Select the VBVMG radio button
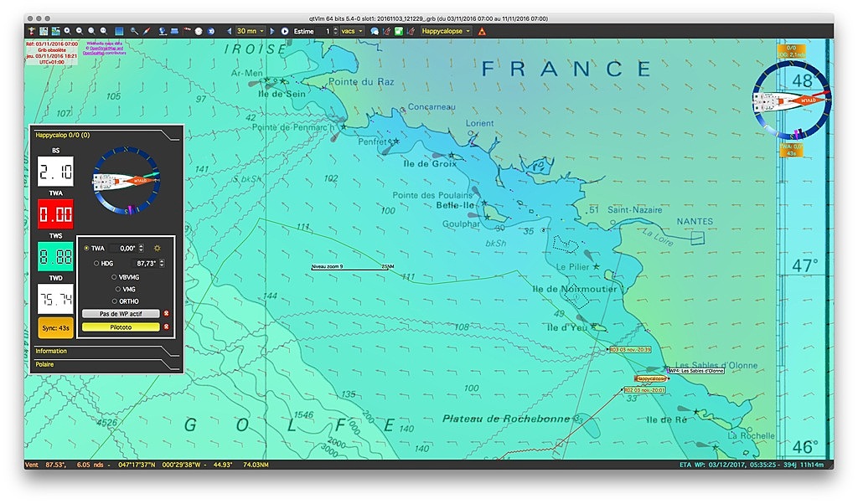The height and width of the screenshot is (504, 858). point(114,277)
